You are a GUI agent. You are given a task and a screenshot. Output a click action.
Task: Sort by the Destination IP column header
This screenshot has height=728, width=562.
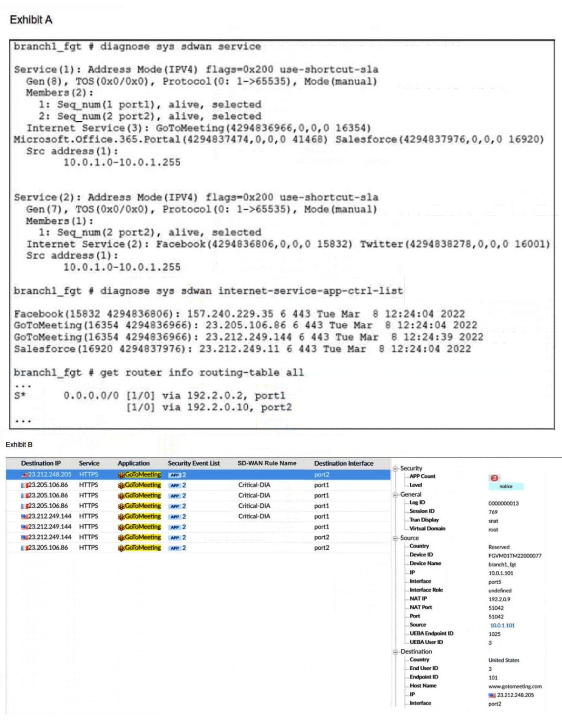point(41,463)
